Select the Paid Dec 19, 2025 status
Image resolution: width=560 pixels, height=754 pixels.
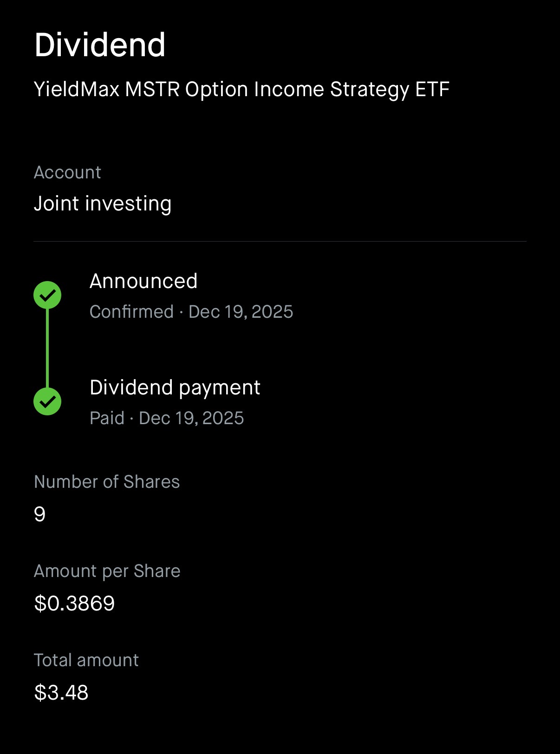166,418
